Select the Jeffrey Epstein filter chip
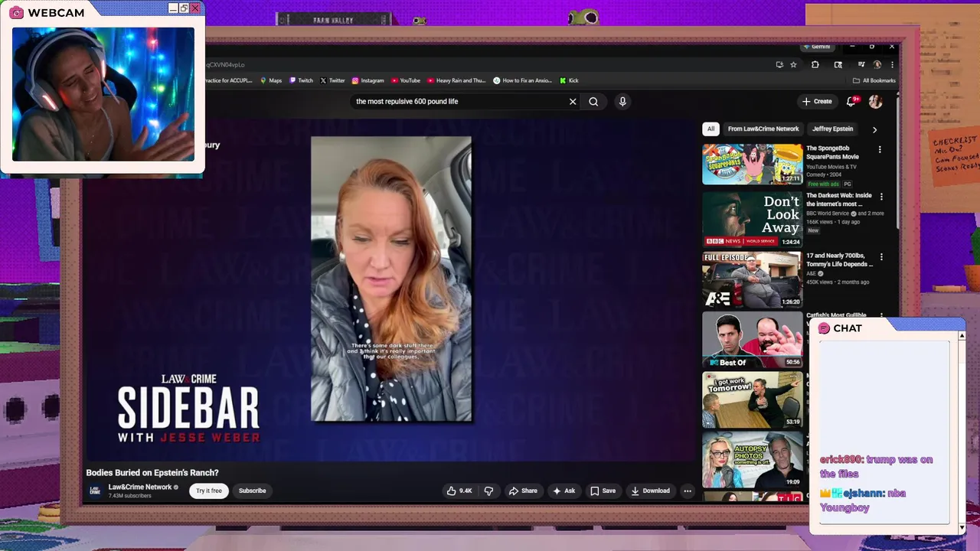Image resolution: width=980 pixels, height=551 pixels. pyautogui.click(x=832, y=129)
